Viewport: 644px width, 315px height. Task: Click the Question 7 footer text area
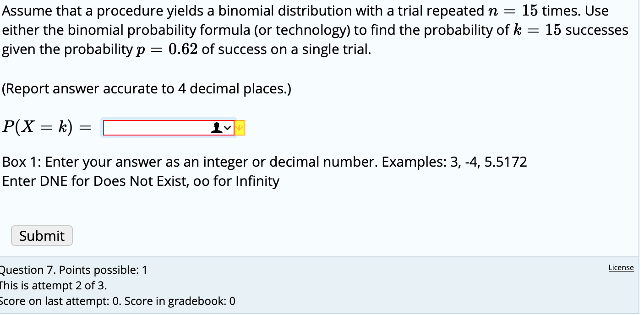pyautogui.click(x=73, y=270)
